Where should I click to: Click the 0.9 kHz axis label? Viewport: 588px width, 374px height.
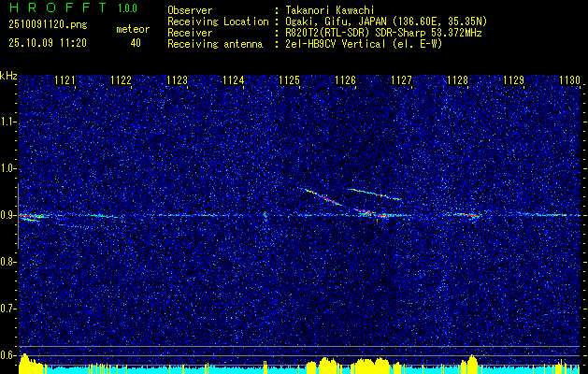tap(7, 215)
